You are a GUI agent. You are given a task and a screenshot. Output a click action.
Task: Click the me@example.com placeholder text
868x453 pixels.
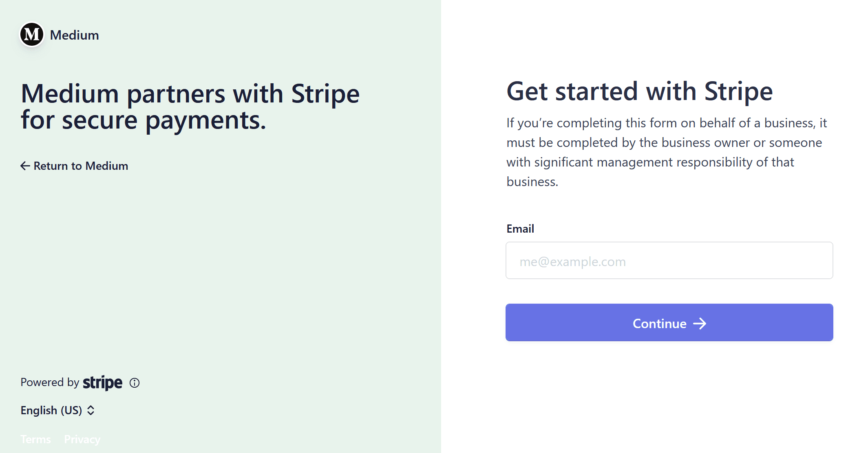572,261
